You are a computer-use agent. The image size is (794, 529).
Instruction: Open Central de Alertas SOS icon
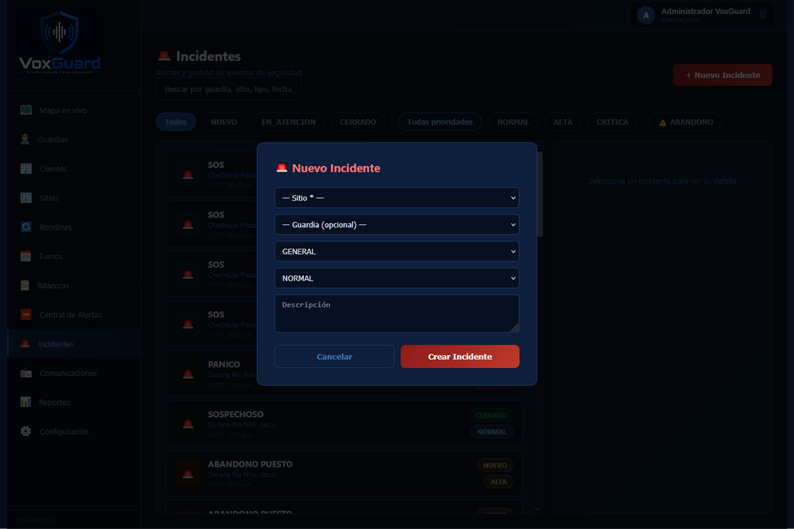[x=26, y=314]
